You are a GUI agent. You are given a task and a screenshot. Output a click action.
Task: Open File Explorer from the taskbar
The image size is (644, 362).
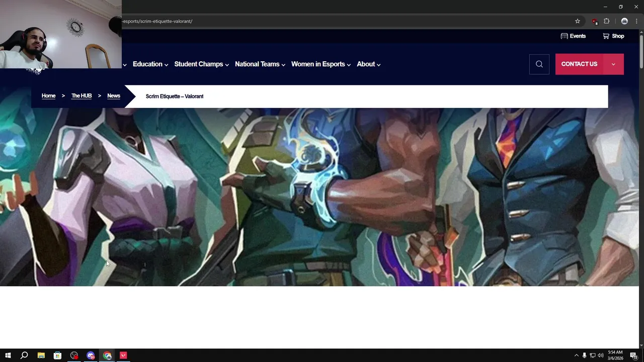point(41,355)
